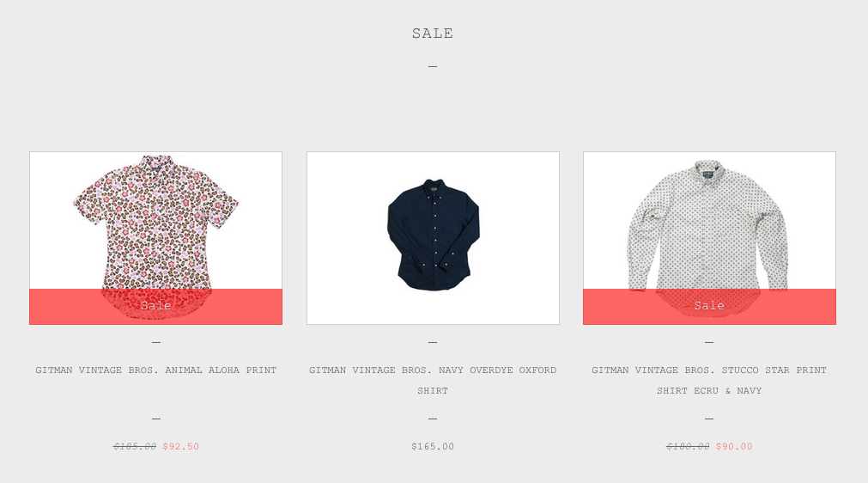This screenshot has height=483, width=868.
Task: Select the $92.50 sale price
Action: pos(180,446)
